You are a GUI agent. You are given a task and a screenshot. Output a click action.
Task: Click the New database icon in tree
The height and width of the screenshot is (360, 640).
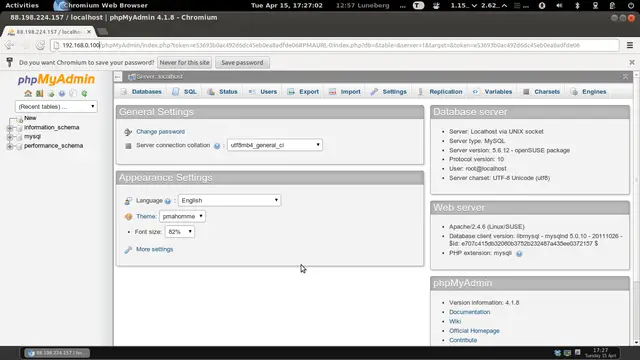point(19,119)
